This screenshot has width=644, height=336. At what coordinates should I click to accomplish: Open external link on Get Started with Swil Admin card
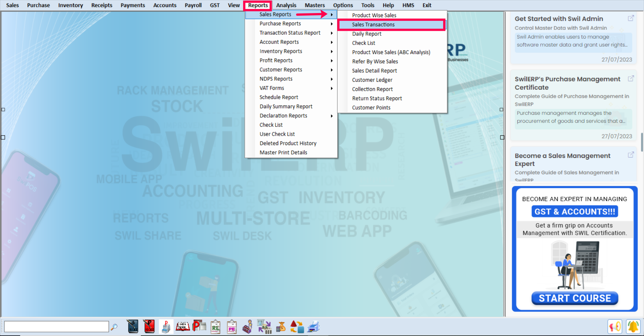click(631, 18)
